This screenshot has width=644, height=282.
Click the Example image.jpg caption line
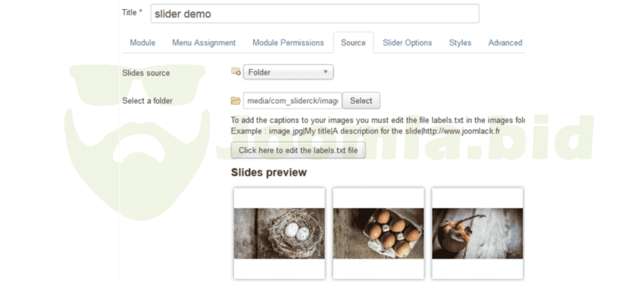click(x=365, y=131)
